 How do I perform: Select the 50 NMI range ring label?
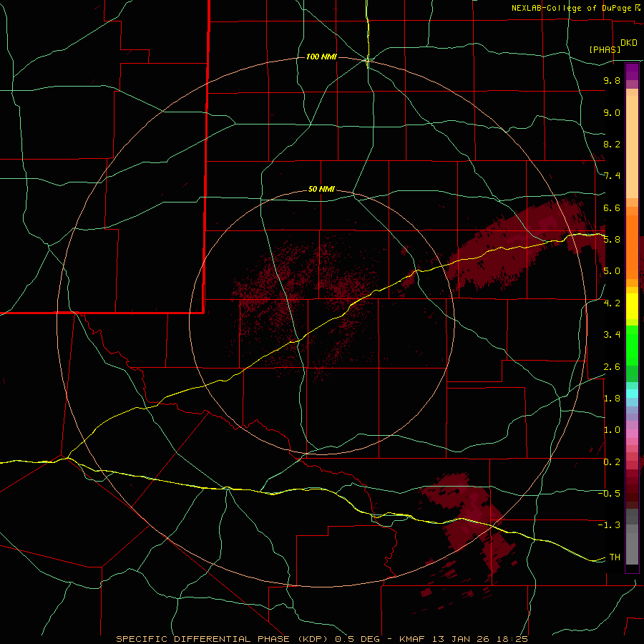321,189
